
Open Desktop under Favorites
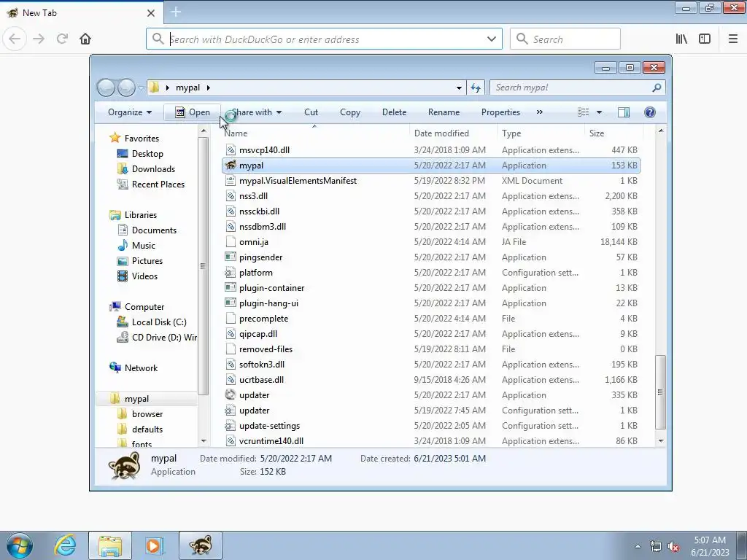[147, 154]
